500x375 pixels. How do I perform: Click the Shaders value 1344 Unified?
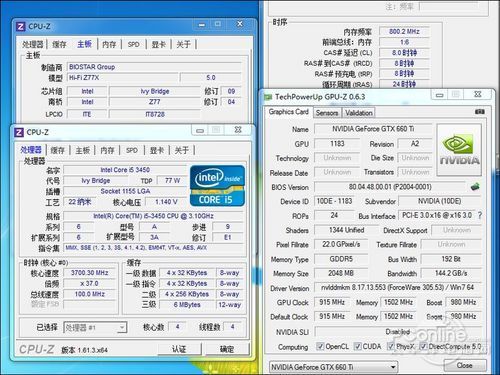point(346,230)
